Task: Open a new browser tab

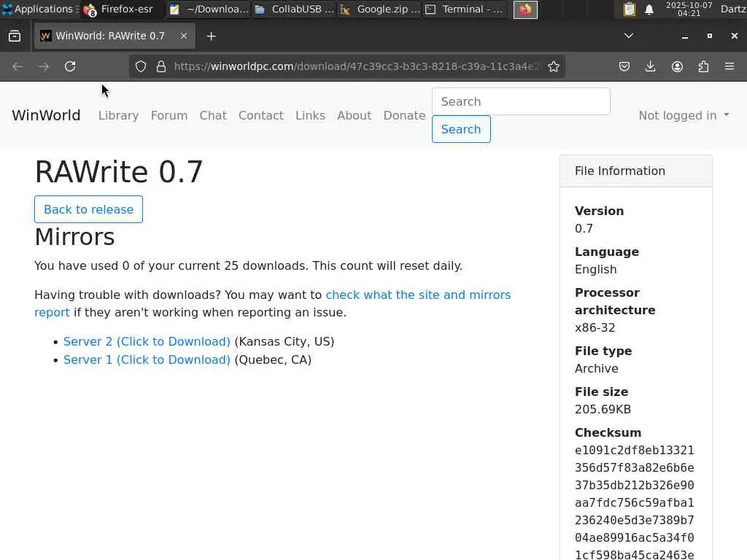Action: [211, 36]
